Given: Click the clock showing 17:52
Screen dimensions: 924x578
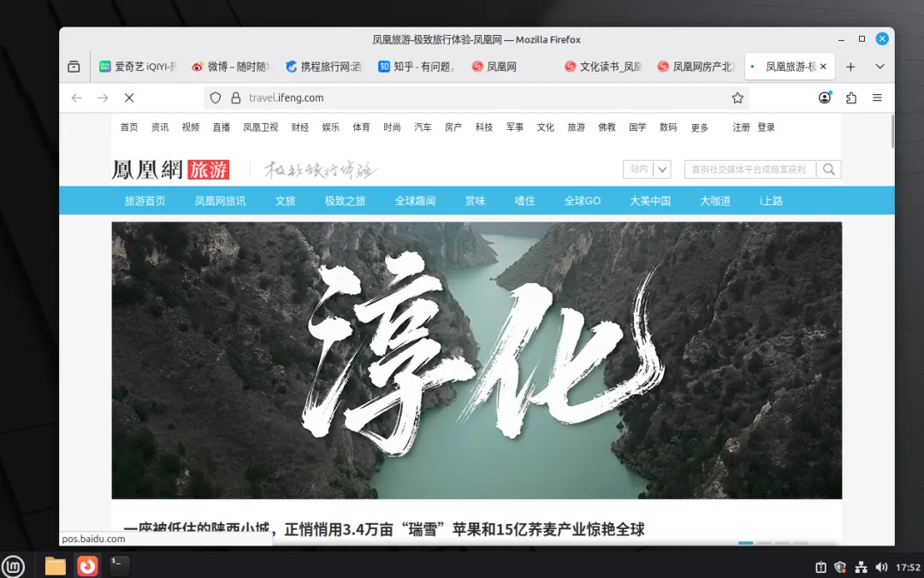Looking at the screenshot, I should tap(908, 568).
